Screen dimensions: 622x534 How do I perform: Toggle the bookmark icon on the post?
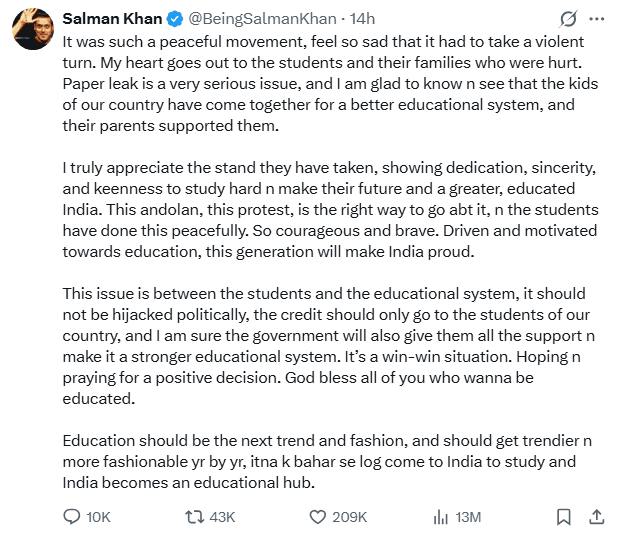tap(564, 517)
